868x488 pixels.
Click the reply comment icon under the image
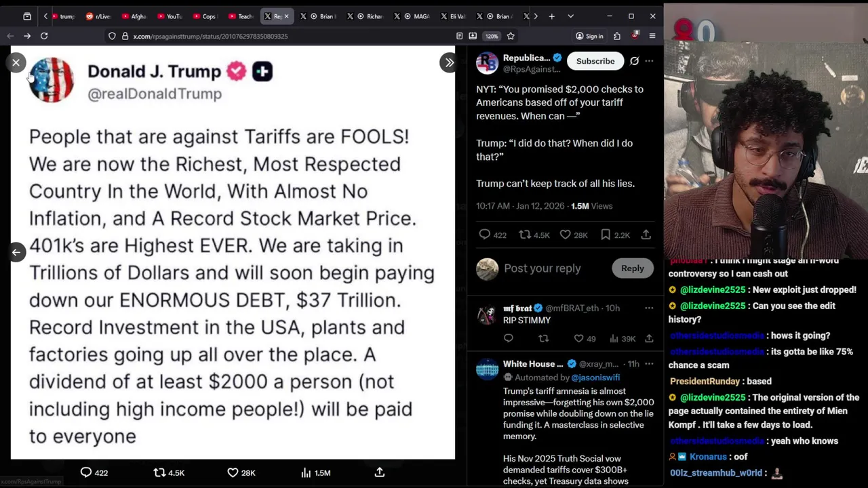[86, 472]
